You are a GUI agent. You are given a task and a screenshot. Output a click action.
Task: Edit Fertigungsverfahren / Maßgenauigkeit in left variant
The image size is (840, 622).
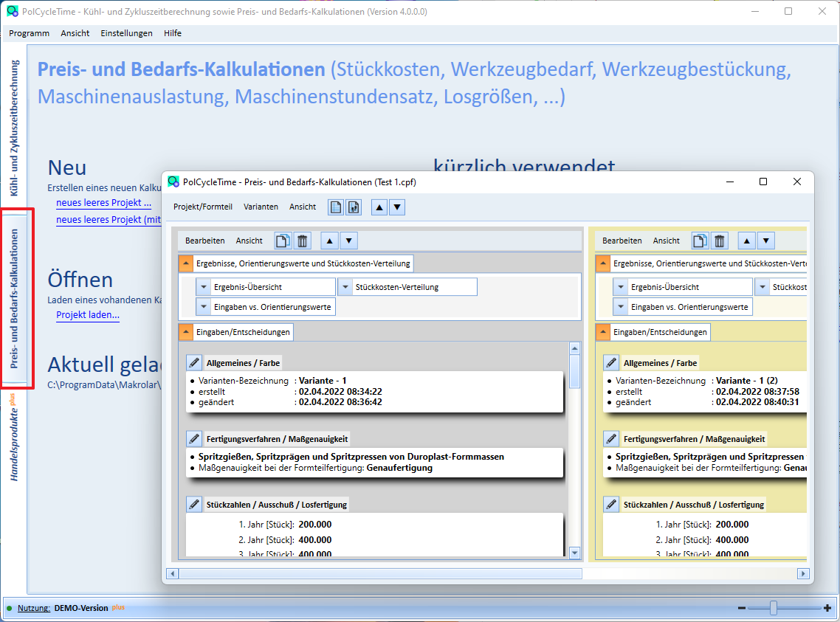(194, 439)
